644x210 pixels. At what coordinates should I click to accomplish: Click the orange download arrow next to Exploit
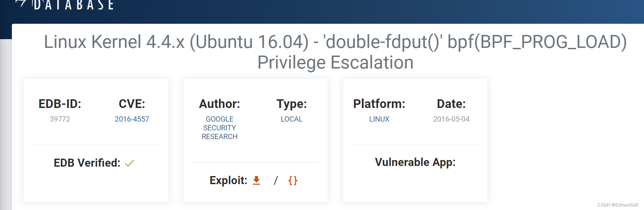click(x=256, y=181)
